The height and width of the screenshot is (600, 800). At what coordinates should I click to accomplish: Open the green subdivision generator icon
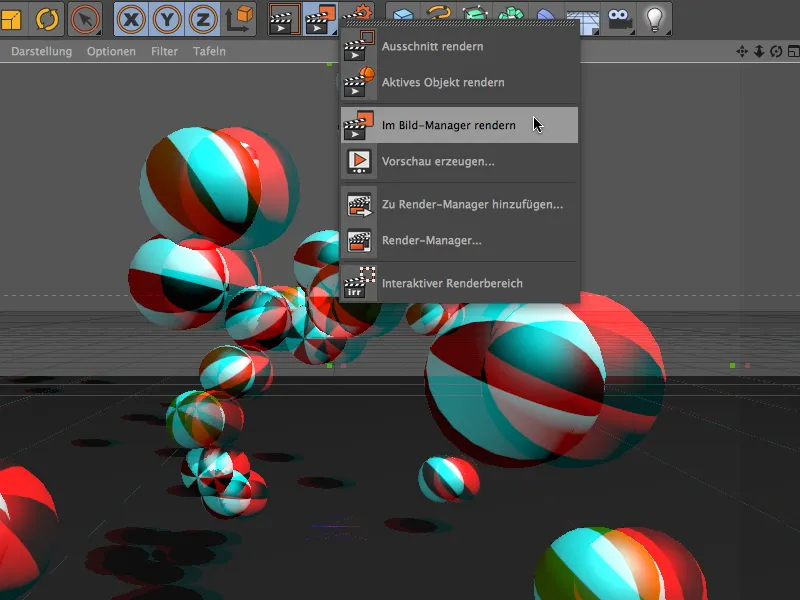coord(474,12)
